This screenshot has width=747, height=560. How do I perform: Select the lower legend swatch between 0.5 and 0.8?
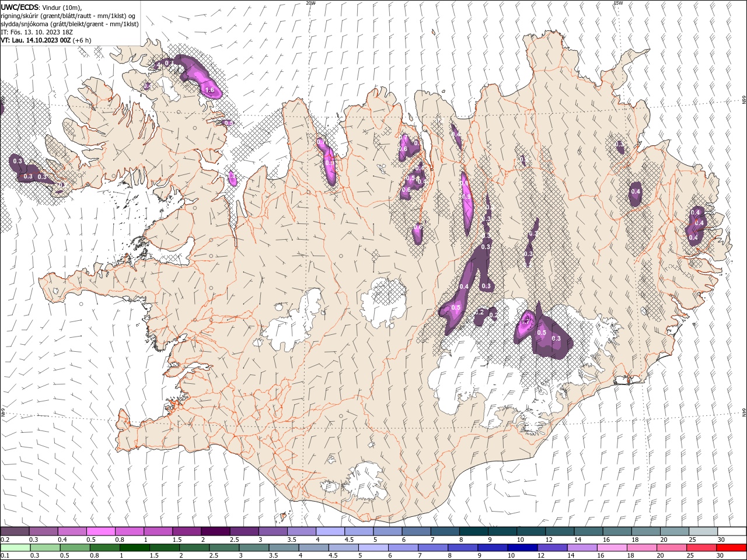pos(75,548)
